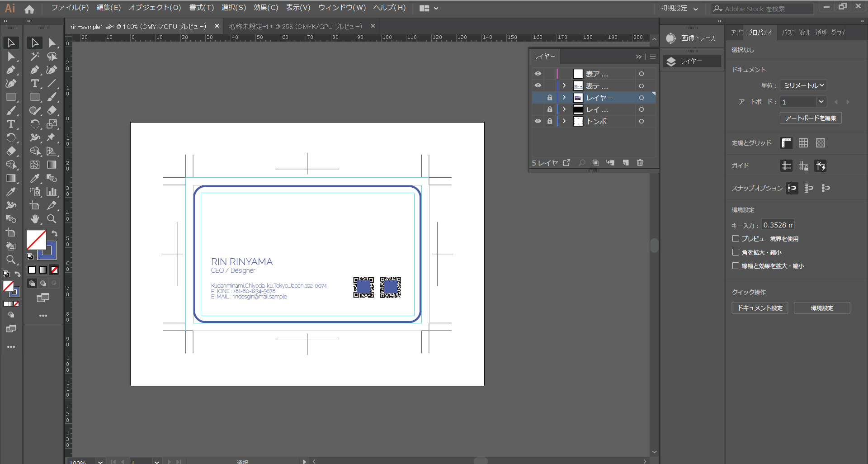Click the lock guides icon in ガイド row
The height and width of the screenshot is (464, 868).
pos(803,166)
